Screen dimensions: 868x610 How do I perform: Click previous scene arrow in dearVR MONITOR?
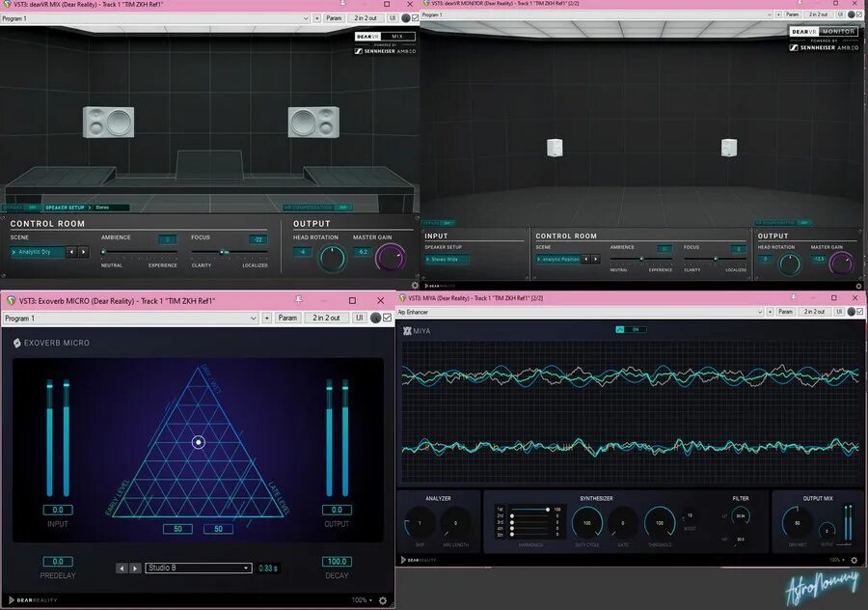coord(586,259)
